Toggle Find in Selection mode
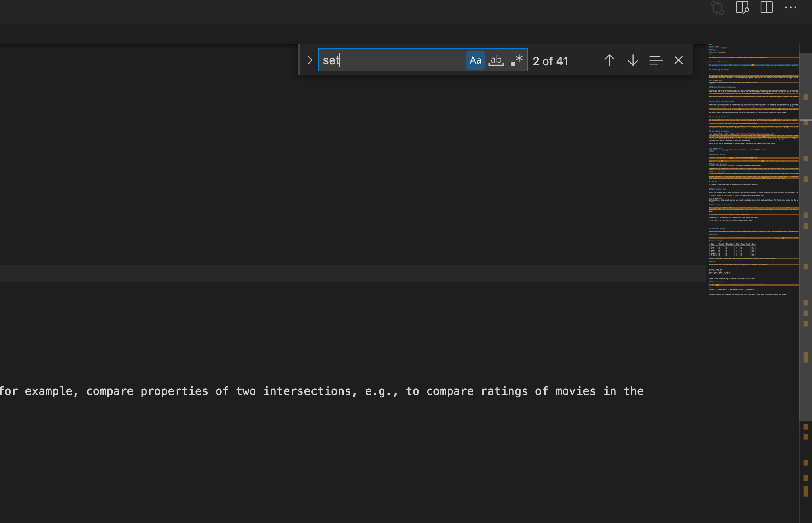 point(655,60)
